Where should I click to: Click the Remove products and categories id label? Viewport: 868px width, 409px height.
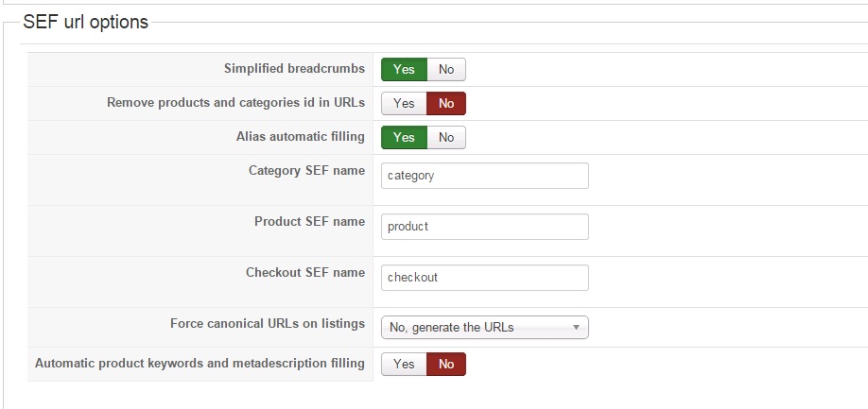coord(235,103)
